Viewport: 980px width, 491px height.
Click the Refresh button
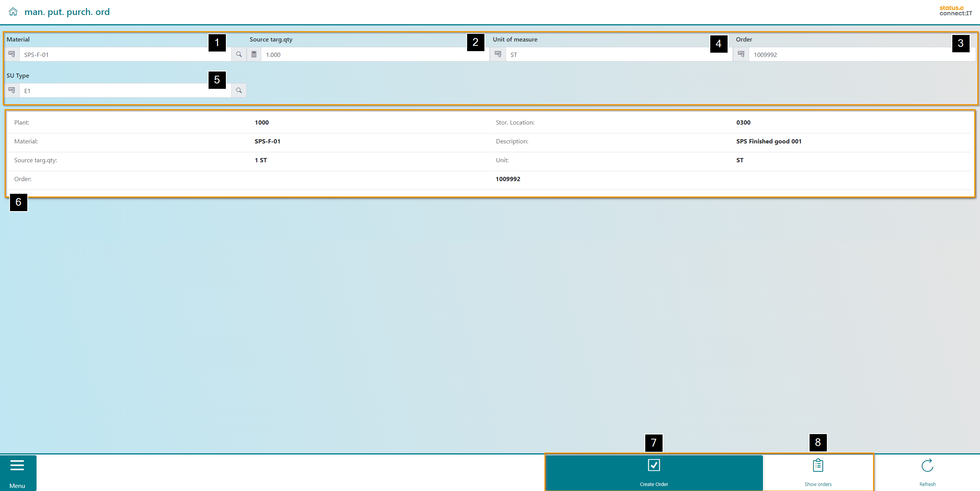pyautogui.click(x=927, y=473)
